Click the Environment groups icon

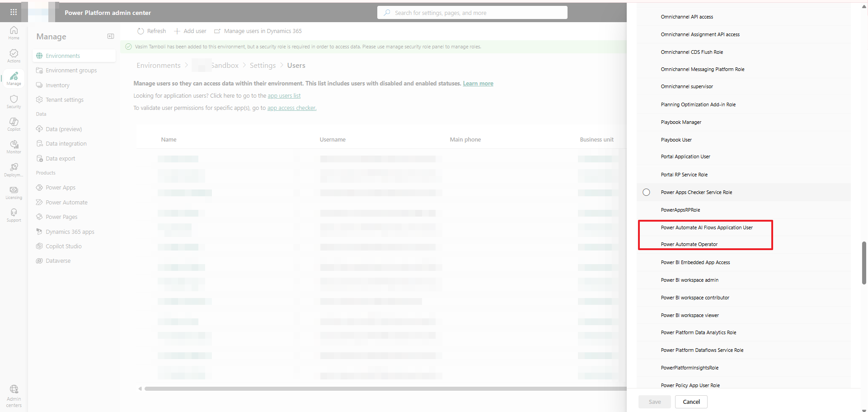click(x=39, y=70)
